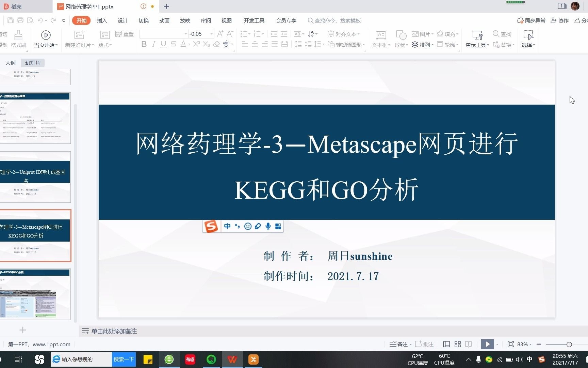Screen dimensions: 588x368
Task: Open the Shapes gallery
Action: point(401,39)
